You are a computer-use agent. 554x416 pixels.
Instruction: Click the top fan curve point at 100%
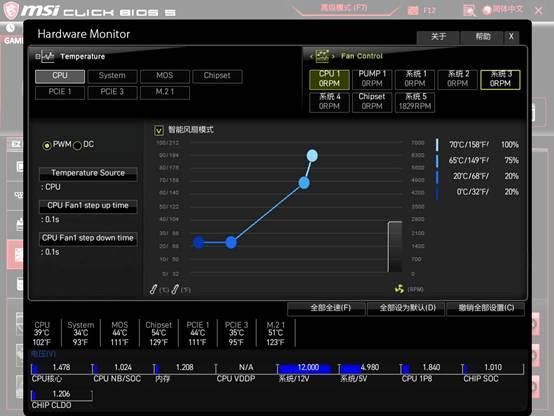[312, 156]
